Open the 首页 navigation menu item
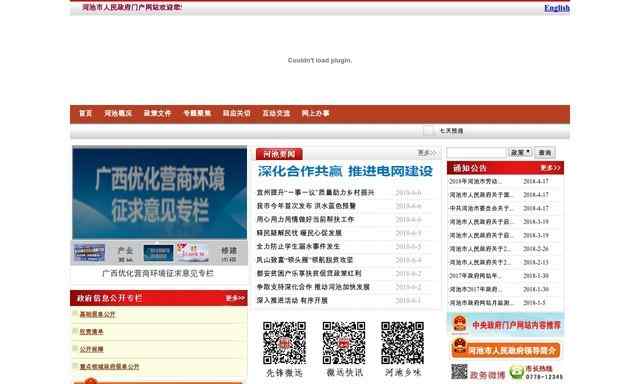640x384 pixels. tap(85, 113)
